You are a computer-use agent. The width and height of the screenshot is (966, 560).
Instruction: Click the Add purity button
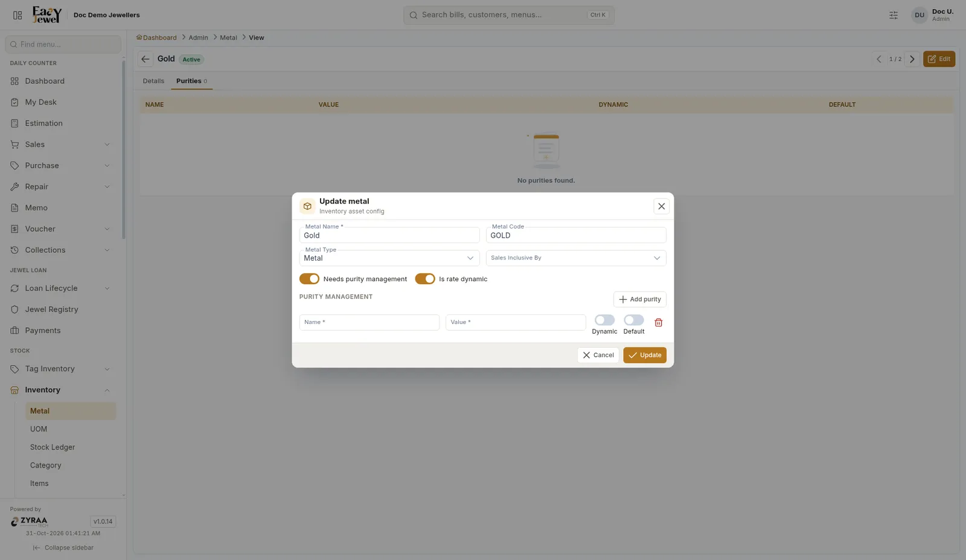pyautogui.click(x=640, y=299)
